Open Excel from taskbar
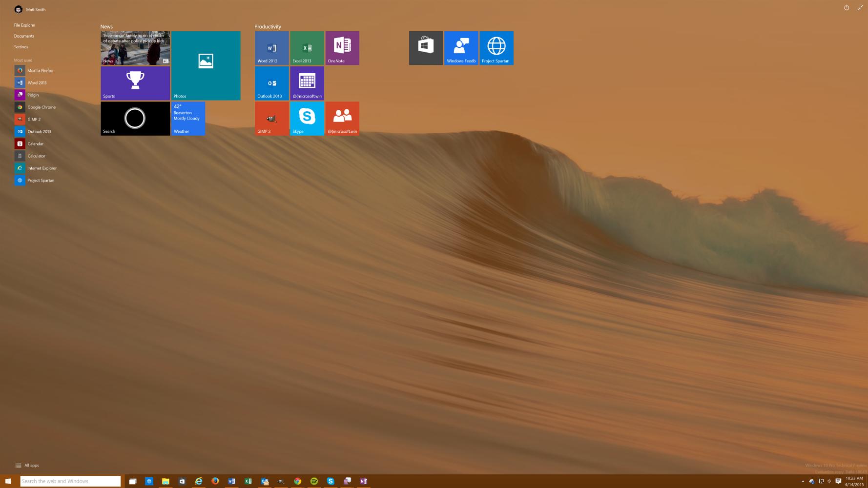This screenshot has width=868, height=488. (248, 481)
